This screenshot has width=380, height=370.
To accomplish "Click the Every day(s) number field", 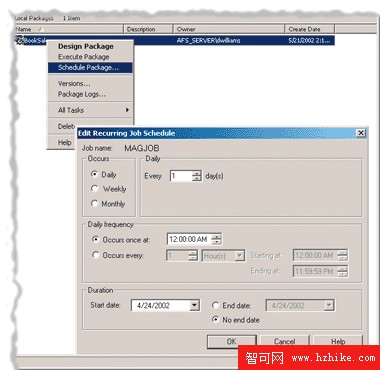I will [181, 176].
